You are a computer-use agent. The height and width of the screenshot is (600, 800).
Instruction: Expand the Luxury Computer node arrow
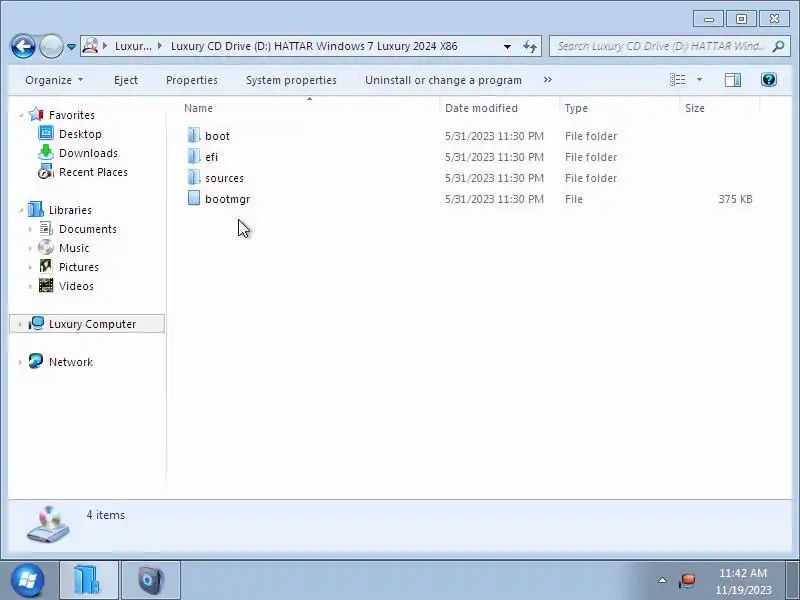pyautogui.click(x=20, y=324)
